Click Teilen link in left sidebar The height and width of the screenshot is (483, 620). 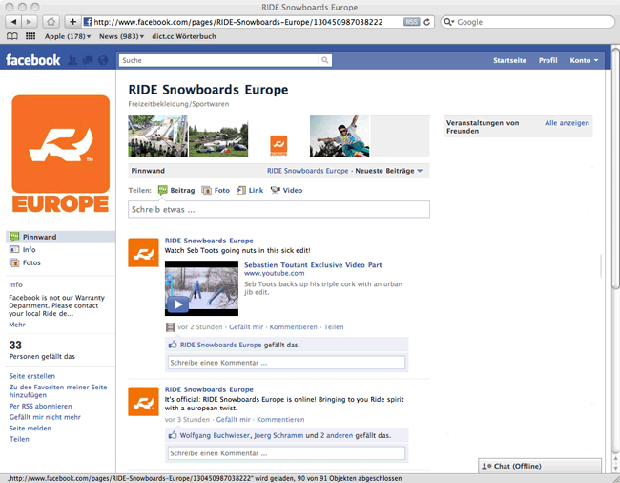19,439
